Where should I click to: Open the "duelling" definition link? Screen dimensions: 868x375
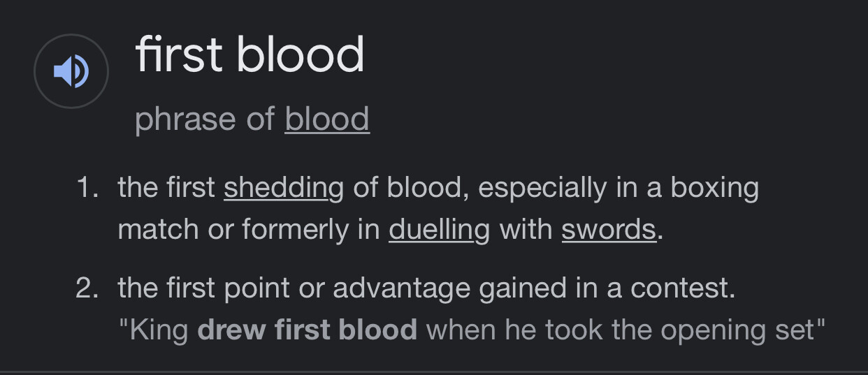pos(439,228)
